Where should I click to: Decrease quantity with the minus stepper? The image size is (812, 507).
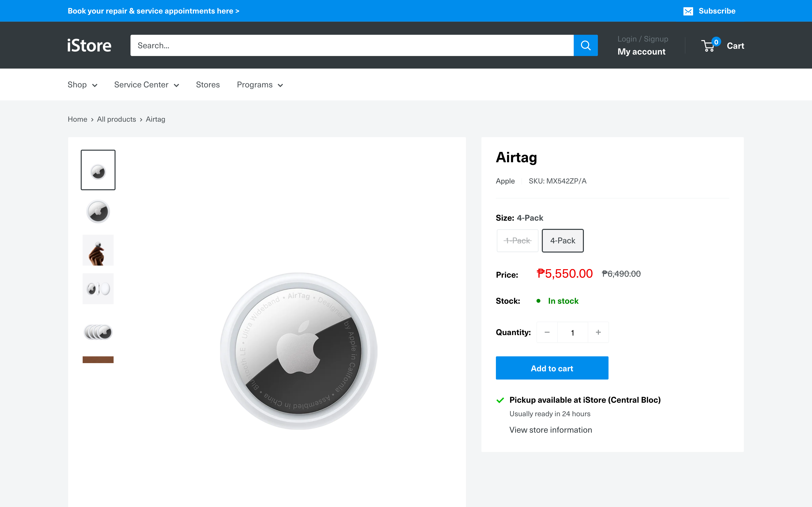pos(547,332)
